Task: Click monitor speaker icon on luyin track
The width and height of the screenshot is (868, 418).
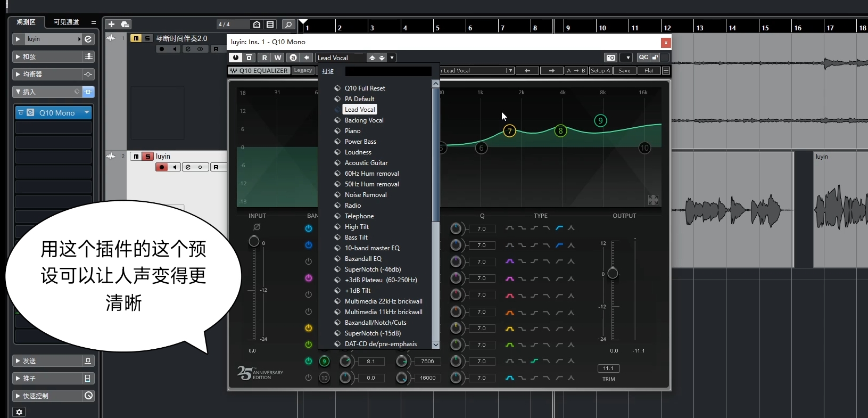Action: (175, 167)
